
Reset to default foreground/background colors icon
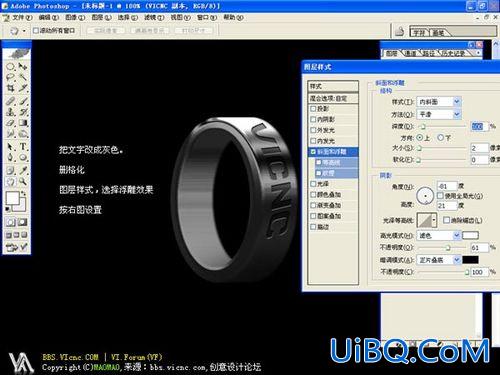pos(7,209)
